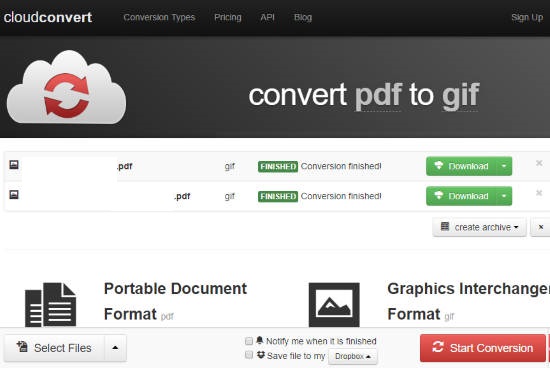Open the Conversion Types menu
This screenshot has height=368, width=550.
(159, 18)
